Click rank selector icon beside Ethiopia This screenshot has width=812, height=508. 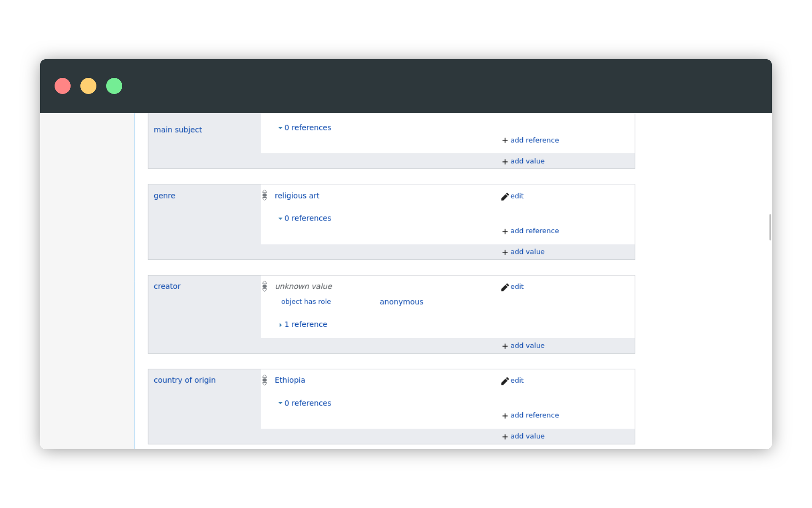coord(265,380)
